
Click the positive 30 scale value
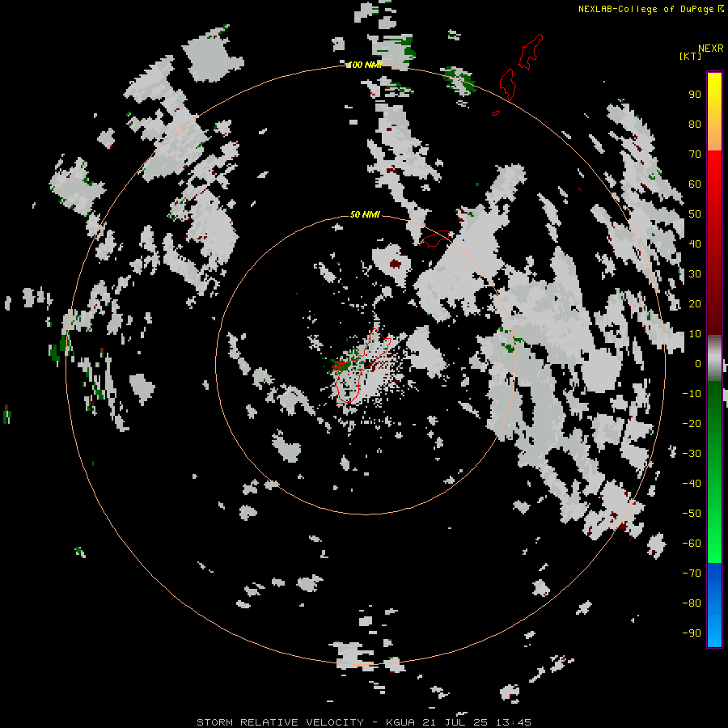pyautogui.click(x=695, y=274)
